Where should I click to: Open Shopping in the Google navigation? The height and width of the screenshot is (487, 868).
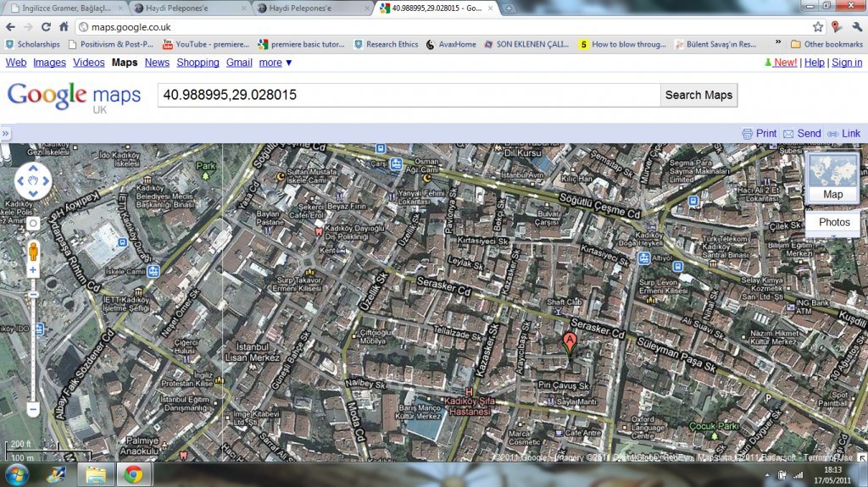click(x=198, y=63)
